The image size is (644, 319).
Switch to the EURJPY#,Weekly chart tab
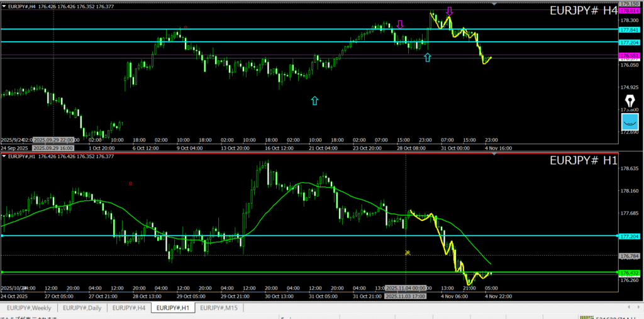click(x=31, y=308)
